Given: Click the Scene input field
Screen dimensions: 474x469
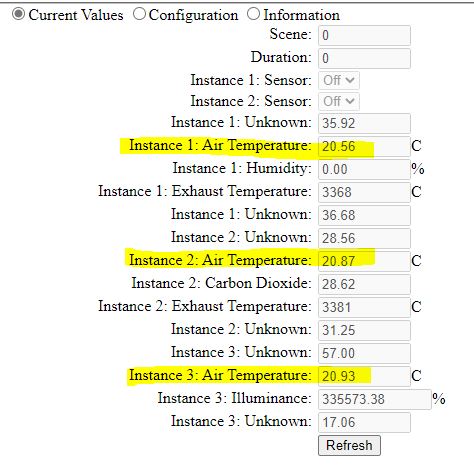Looking at the screenshot, I should tap(364, 35).
